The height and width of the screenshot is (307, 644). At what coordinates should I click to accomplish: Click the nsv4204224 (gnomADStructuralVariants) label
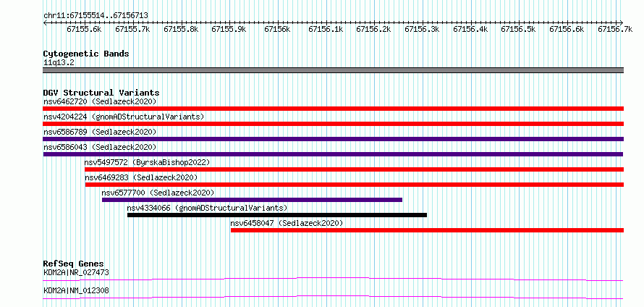coord(124,117)
